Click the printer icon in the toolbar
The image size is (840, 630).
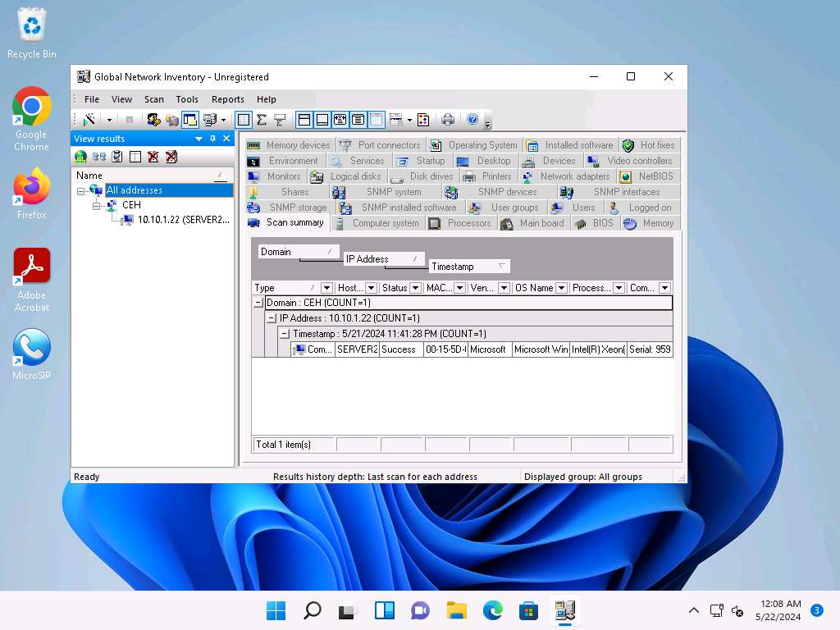click(x=448, y=120)
